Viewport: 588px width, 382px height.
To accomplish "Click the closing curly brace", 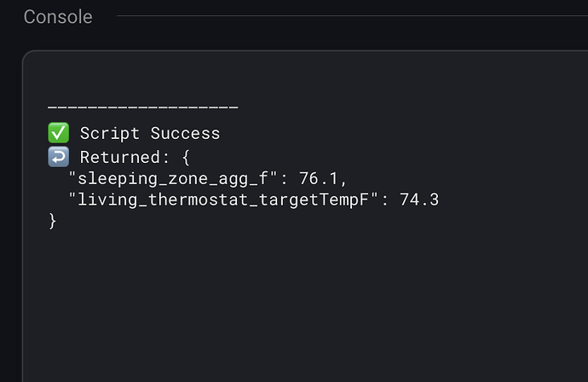I will click(x=53, y=221).
